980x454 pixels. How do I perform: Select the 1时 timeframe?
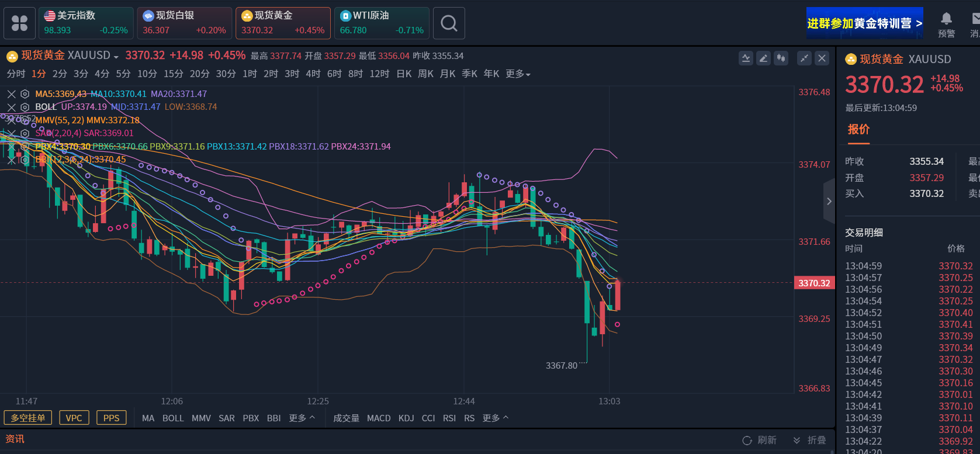pyautogui.click(x=250, y=74)
